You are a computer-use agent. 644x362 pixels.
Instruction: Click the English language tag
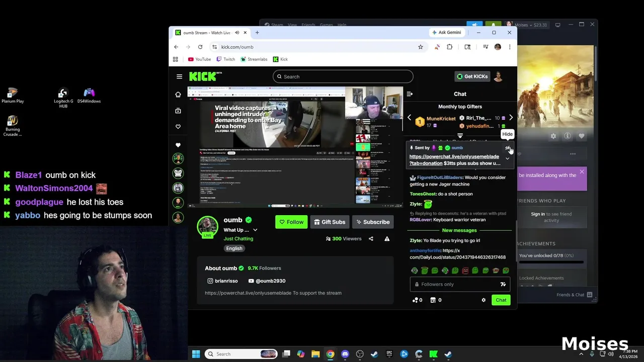[234, 248]
